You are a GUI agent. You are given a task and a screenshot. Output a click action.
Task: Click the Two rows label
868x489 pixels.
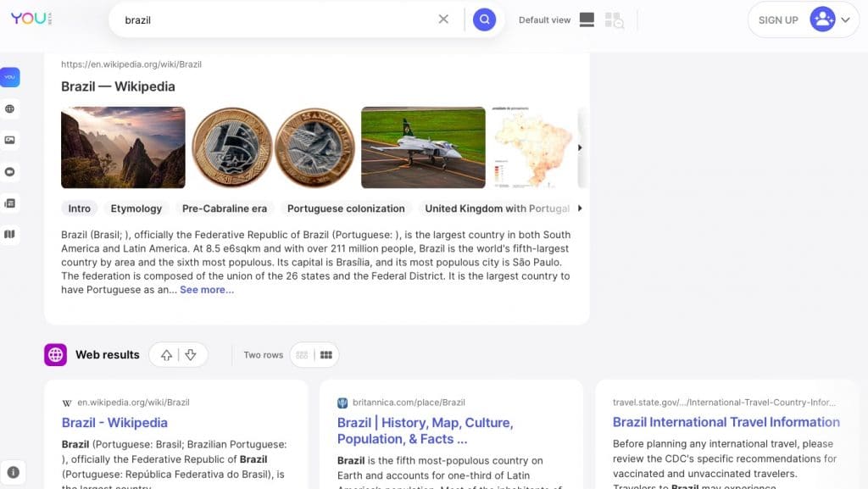tap(263, 355)
